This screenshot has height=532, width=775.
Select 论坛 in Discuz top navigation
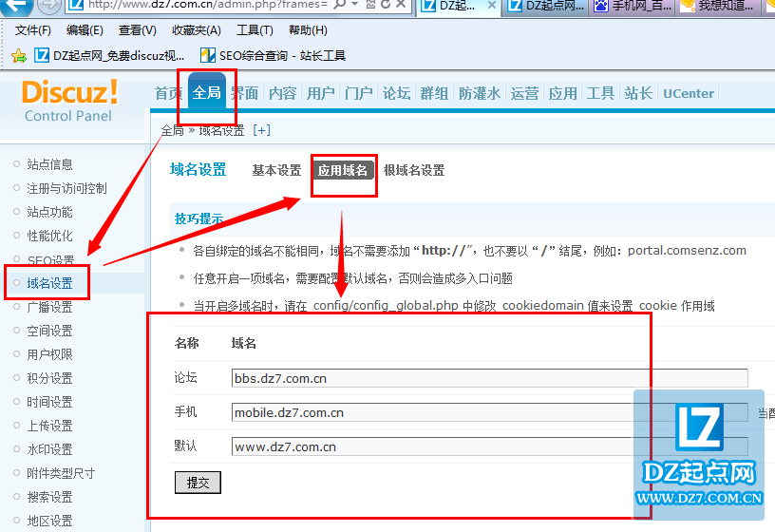pos(396,93)
